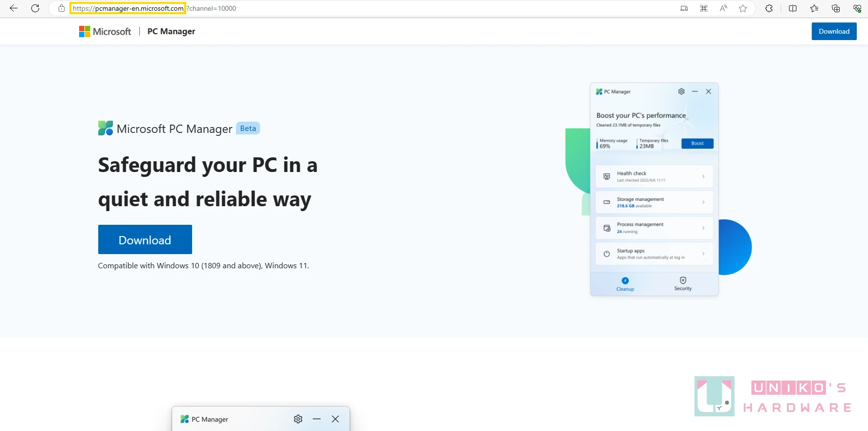Click the address bar URL text

(154, 8)
